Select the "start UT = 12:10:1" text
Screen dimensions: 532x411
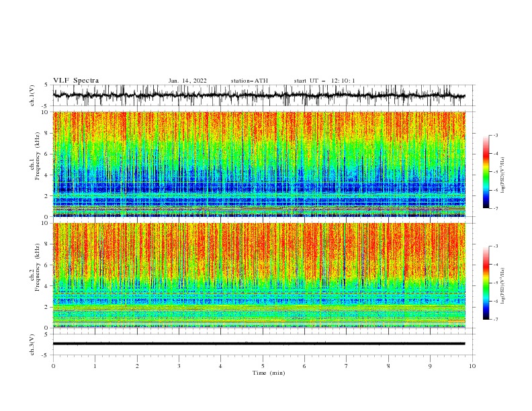coord(324,81)
